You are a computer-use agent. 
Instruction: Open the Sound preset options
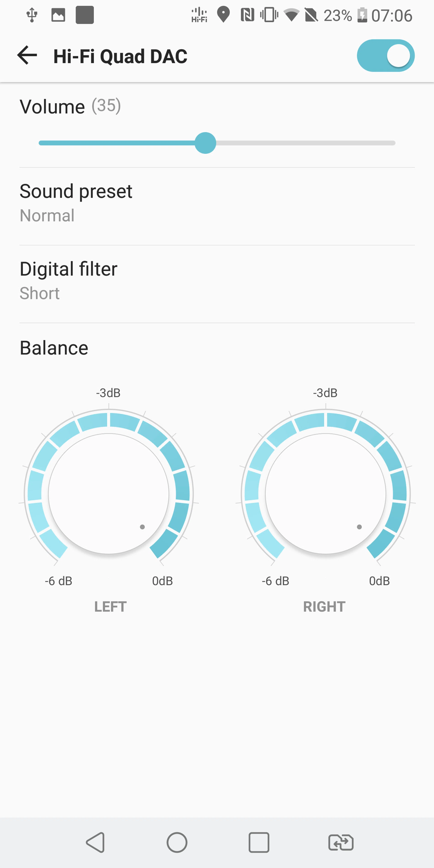[217, 203]
